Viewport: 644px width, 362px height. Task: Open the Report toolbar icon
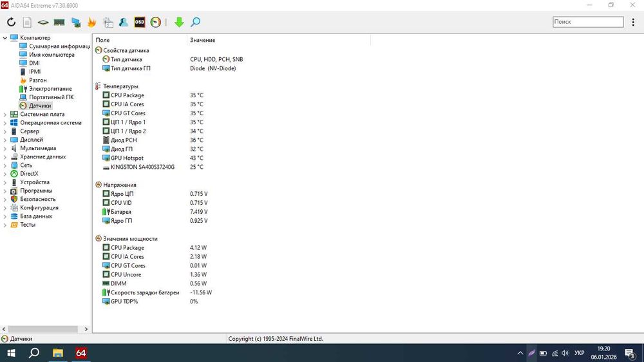point(27,22)
